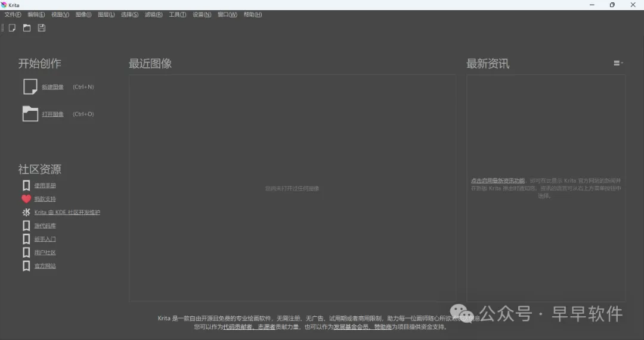Click the bookmark icon beside 源代码库
The width and height of the screenshot is (644, 340).
tap(26, 226)
